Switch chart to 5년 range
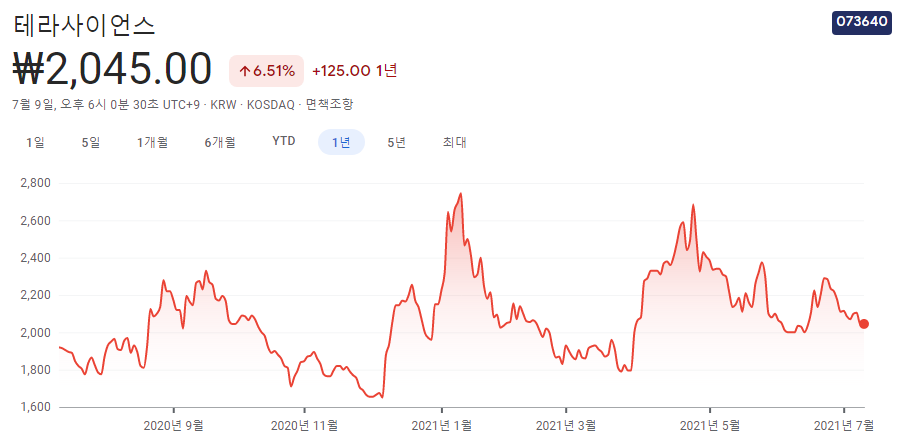 click(396, 142)
